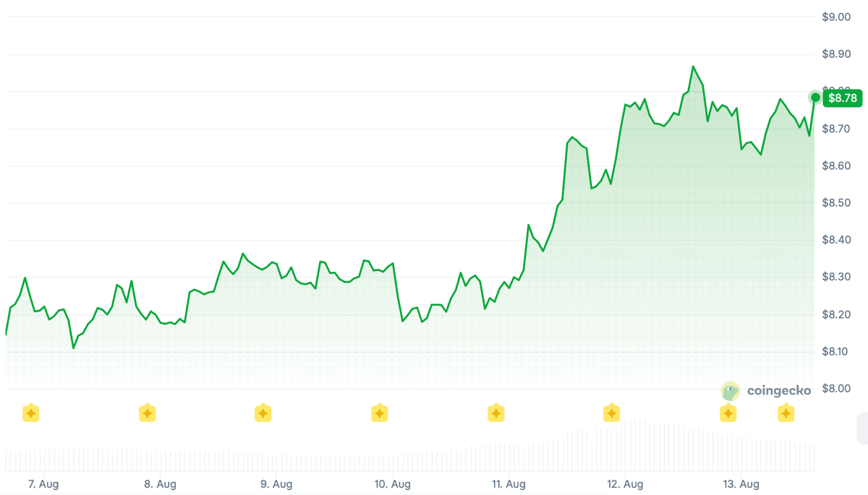Click the yellow sparkle marker above 7. Aug
This screenshot has width=868, height=495.
pyautogui.click(x=30, y=413)
